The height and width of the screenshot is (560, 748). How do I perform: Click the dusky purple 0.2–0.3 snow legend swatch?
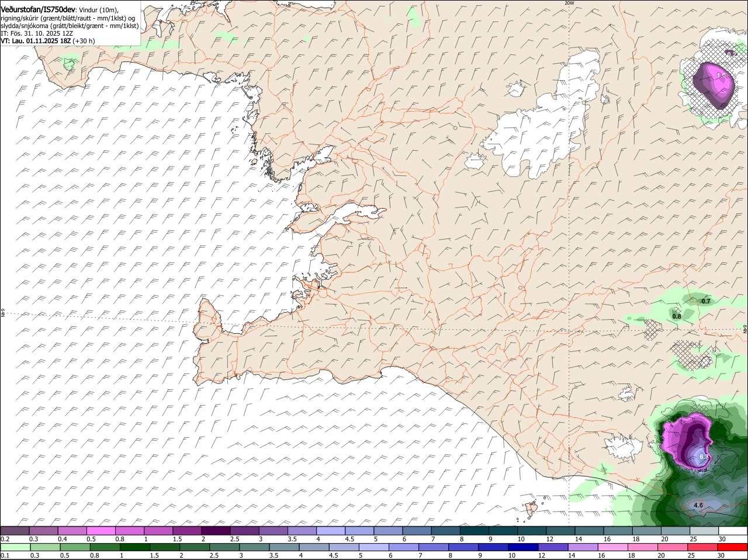[15, 531]
